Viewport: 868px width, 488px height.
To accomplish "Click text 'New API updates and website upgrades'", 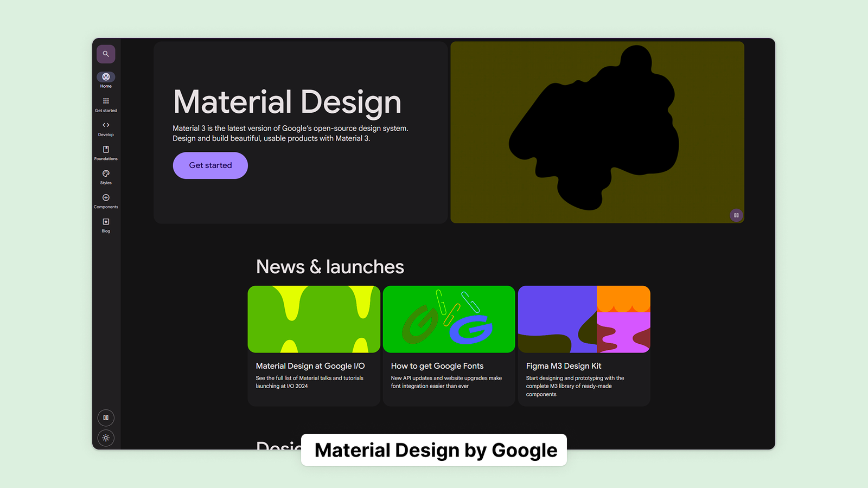I will pos(438,378).
